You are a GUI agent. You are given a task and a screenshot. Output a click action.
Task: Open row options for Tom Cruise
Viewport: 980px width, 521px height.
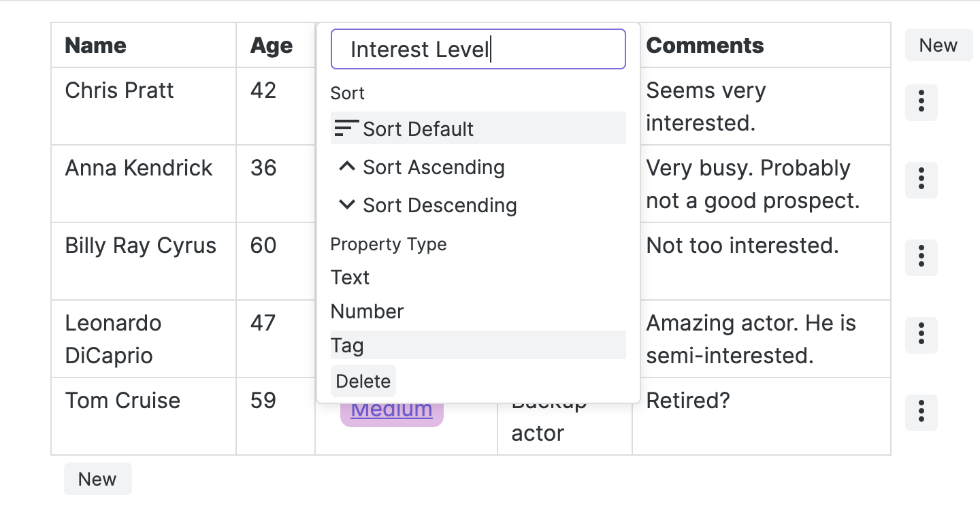click(921, 413)
